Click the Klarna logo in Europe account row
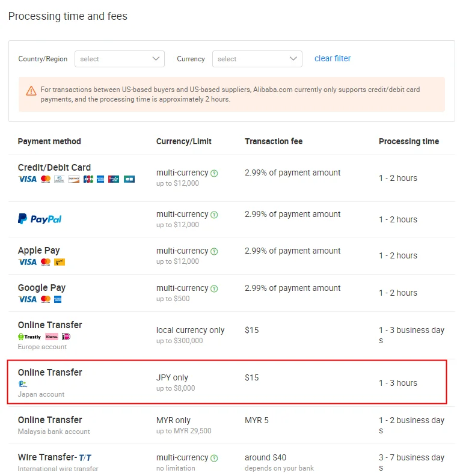Screen dimensions: 457x476 click(x=52, y=337)
